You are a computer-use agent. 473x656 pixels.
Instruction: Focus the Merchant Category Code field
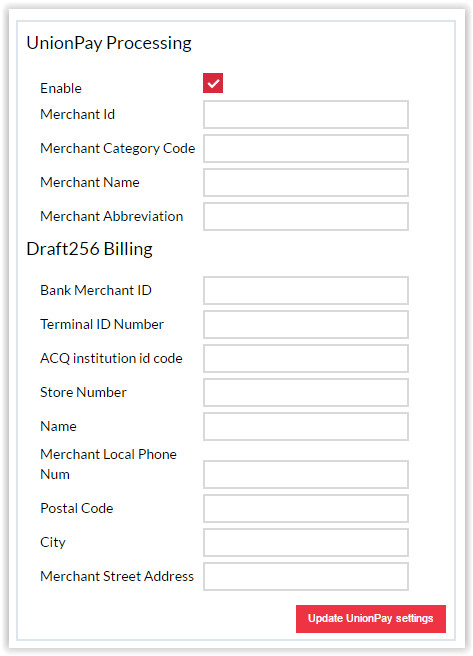coord(306,148)
